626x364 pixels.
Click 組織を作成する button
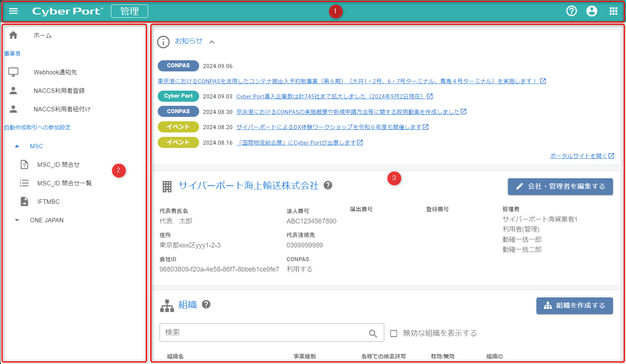coord(574,306)
